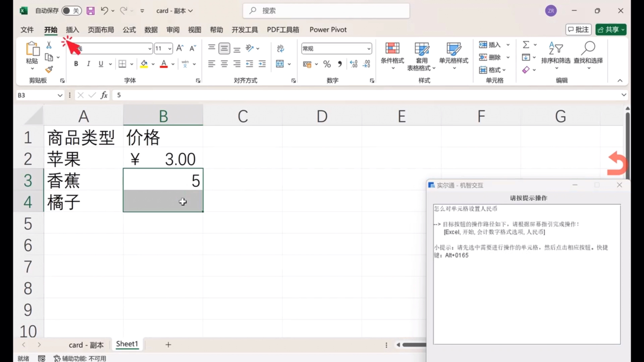Switch to the 公式 tab
Viewport: 644px width, 362px height.
(129, 30)
